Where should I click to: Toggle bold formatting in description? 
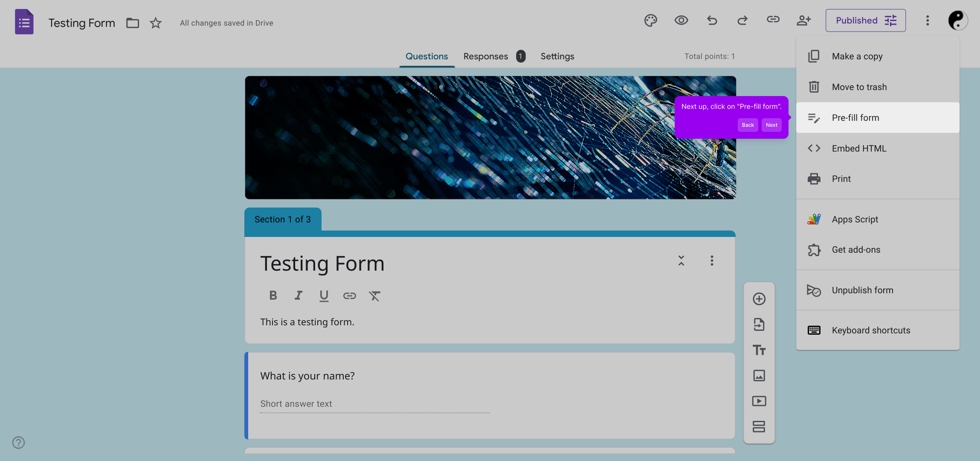click(x=273, y=295)
